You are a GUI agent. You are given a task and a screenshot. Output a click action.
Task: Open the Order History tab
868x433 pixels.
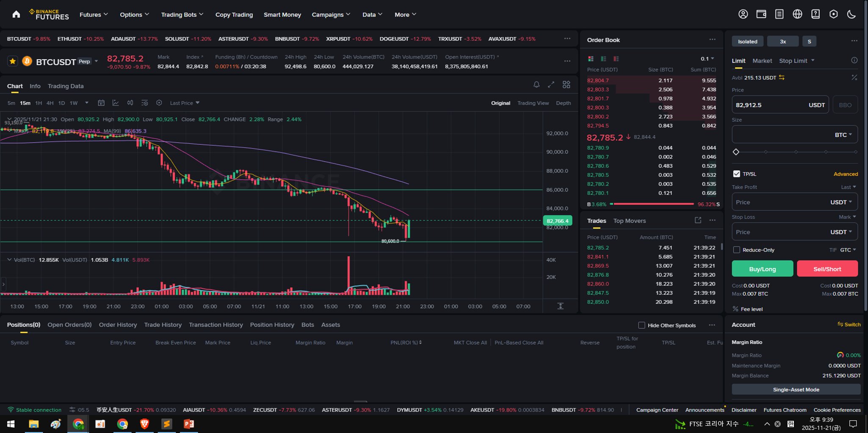coord(118,325)
